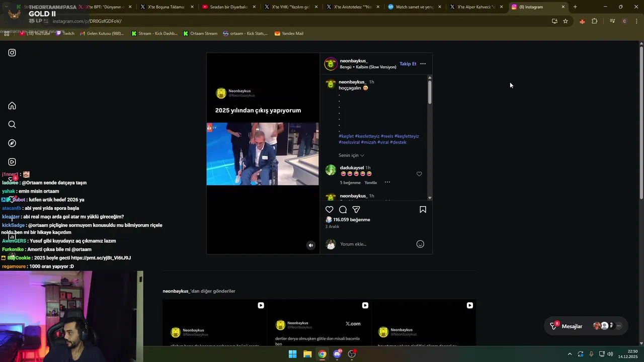Open Chrome from the taskbar
Screen dimensions: 644x362
323,354
